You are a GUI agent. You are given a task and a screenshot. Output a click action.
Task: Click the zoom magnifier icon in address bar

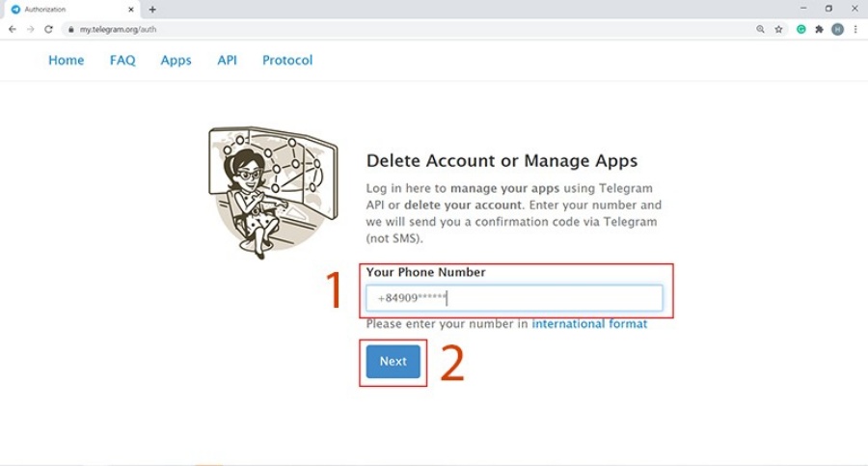coord(761,29)
